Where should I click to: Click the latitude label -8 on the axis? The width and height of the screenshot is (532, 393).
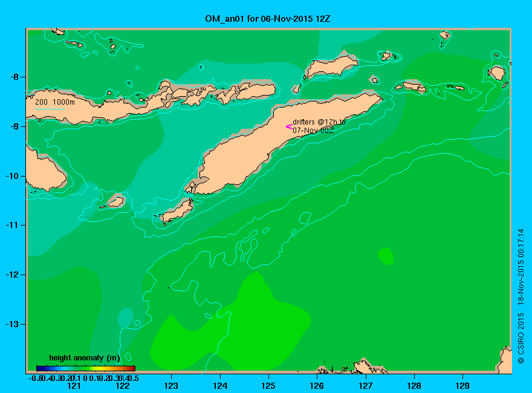point(15,77)
